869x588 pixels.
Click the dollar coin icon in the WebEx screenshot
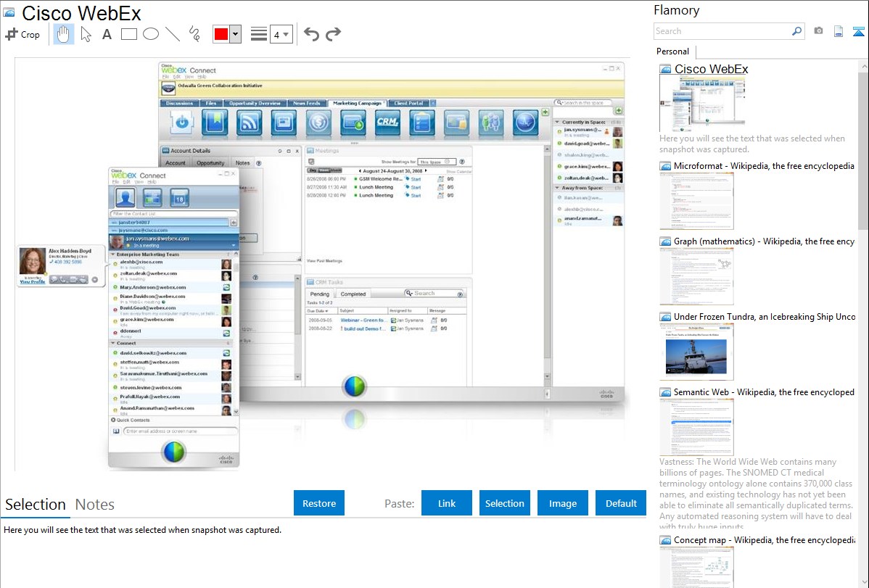click(x=318, y=122)
